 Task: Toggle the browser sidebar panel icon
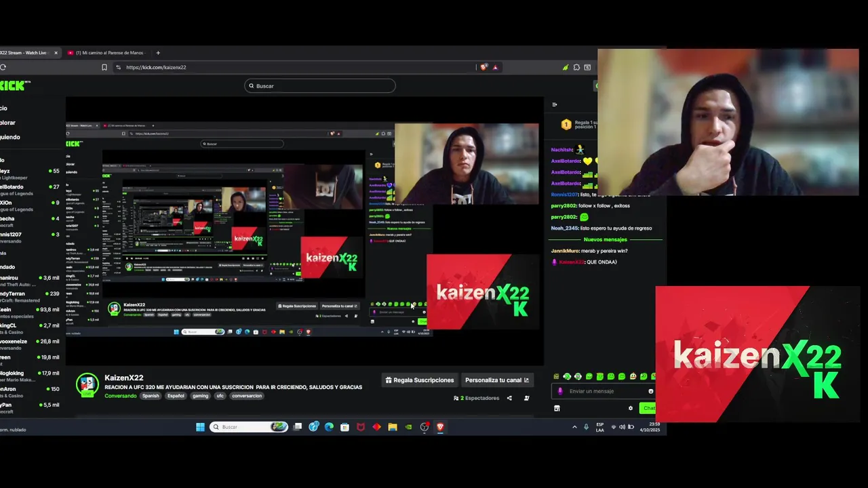pos(587,67)
